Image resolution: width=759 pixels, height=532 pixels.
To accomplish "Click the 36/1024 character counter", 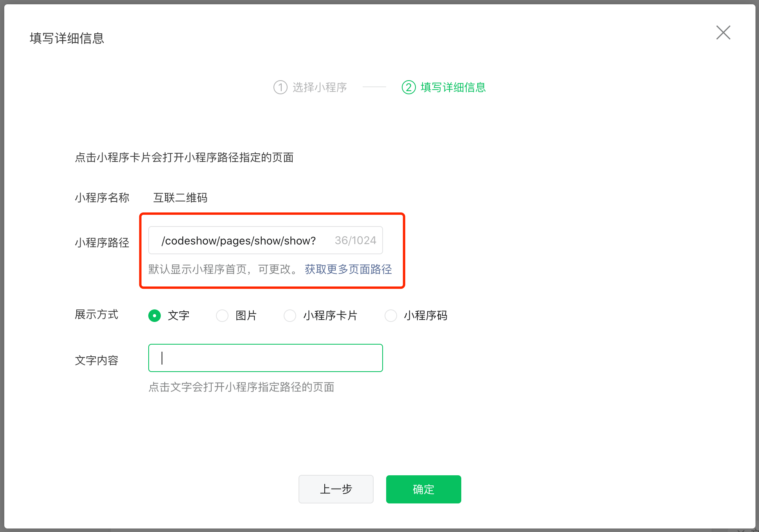I will (x=355, y=241).
